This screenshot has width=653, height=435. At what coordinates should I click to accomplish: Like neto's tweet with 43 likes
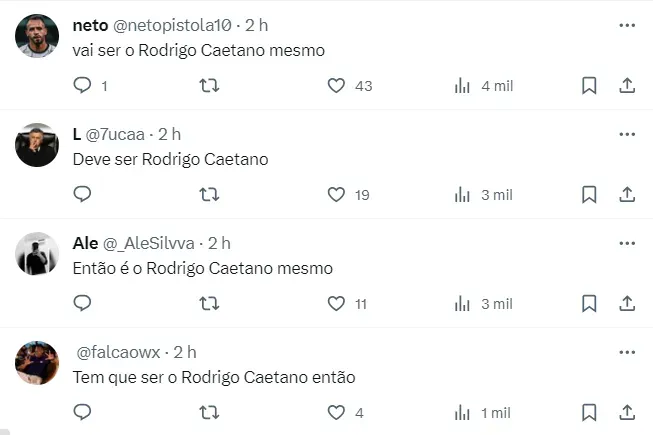337,86
